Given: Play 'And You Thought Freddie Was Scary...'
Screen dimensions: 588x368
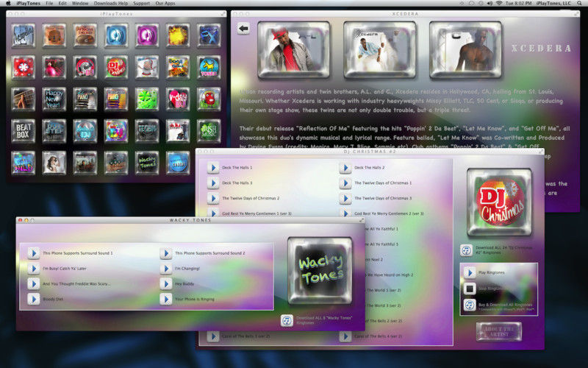Looking at the screenshot, I should [x=34, y=284].
